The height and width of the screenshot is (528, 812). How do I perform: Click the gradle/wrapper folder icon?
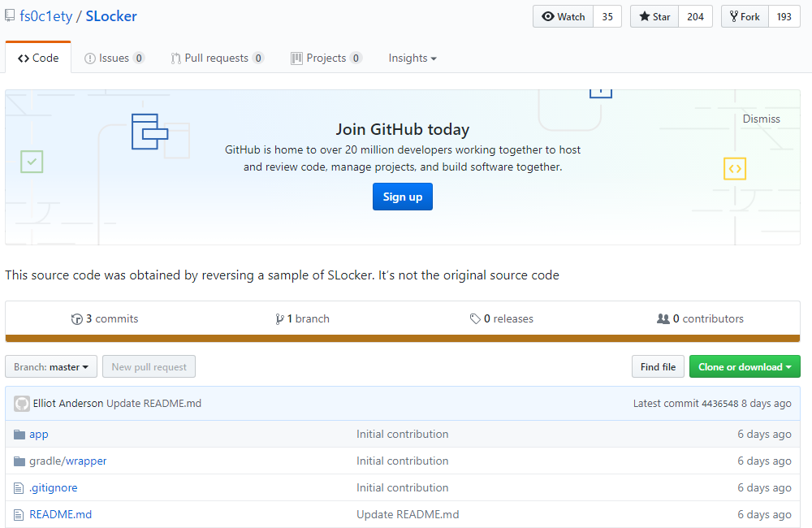click(x=19, y=461)
